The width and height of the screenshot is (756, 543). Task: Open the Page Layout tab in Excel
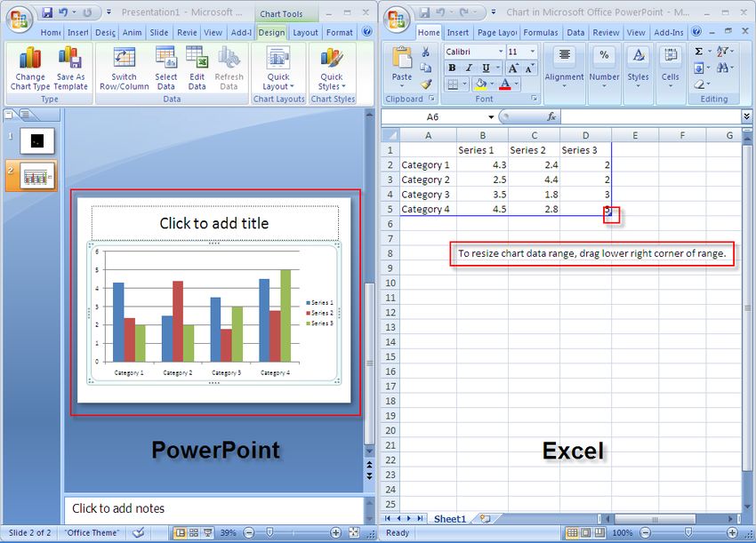[x=497, y=32]
